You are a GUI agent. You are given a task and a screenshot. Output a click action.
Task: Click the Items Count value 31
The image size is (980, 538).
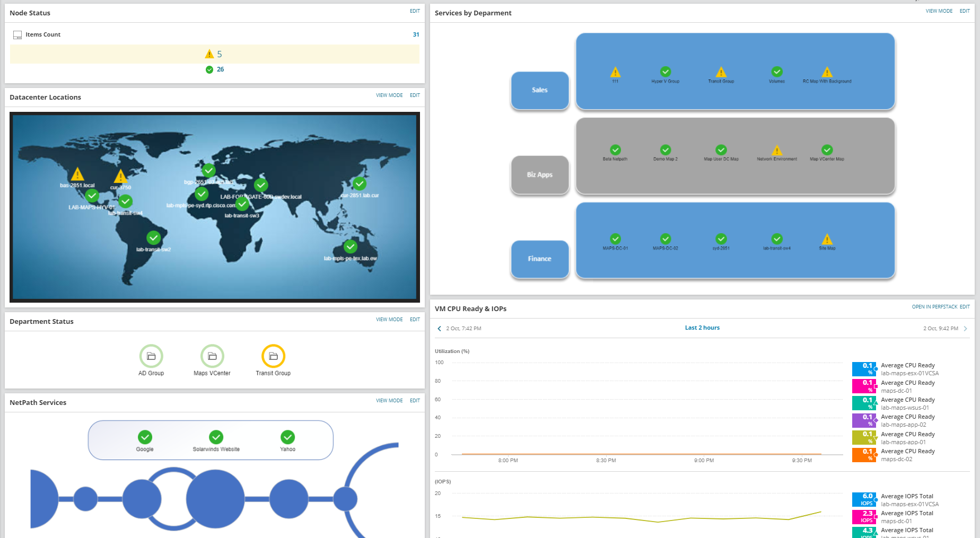416,35
